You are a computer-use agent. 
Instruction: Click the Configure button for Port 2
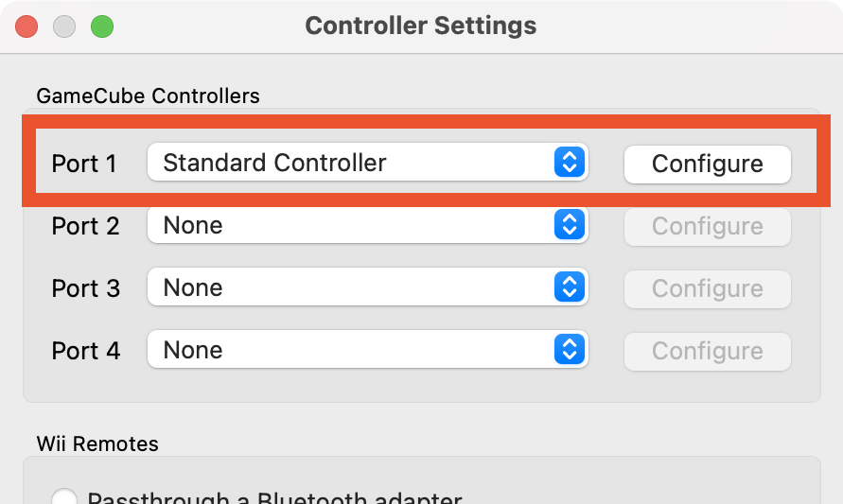pyautogui.click(x=708, y=226)
